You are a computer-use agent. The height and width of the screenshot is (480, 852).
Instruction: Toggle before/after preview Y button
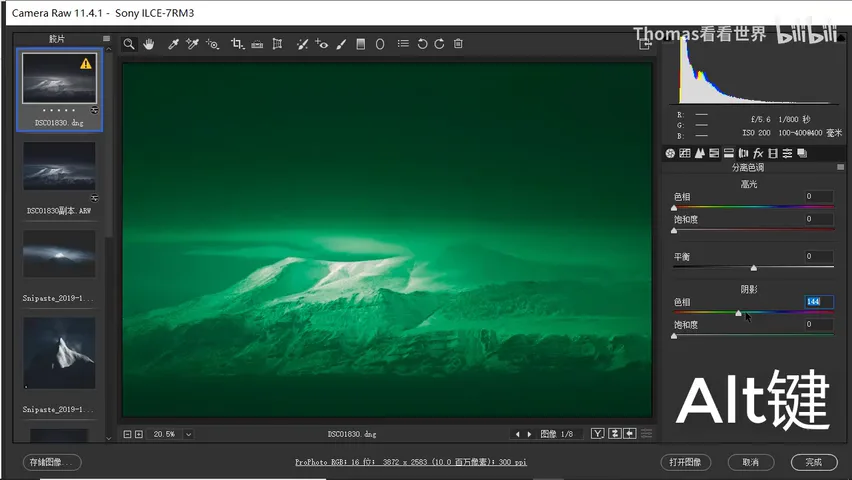tap(598, 434)
